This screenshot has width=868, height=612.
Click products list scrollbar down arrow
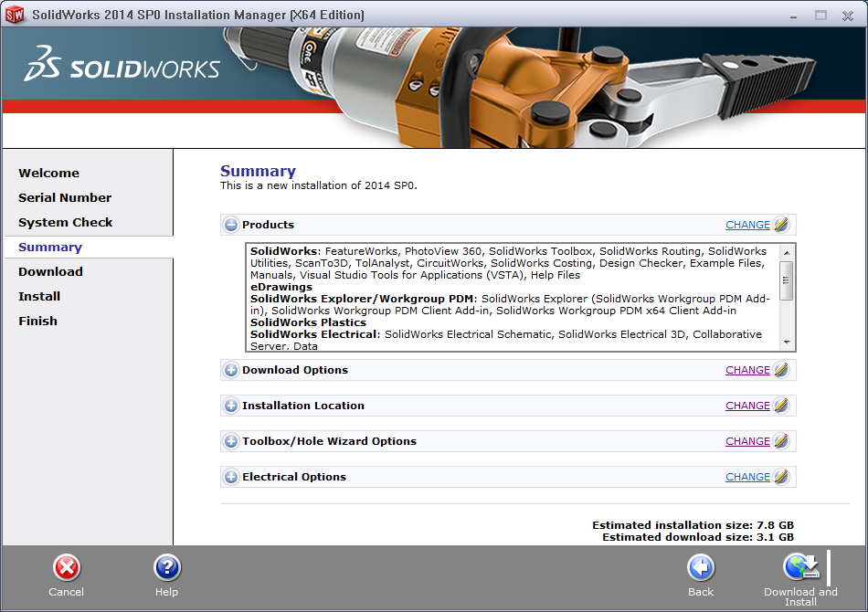point(786,343)
